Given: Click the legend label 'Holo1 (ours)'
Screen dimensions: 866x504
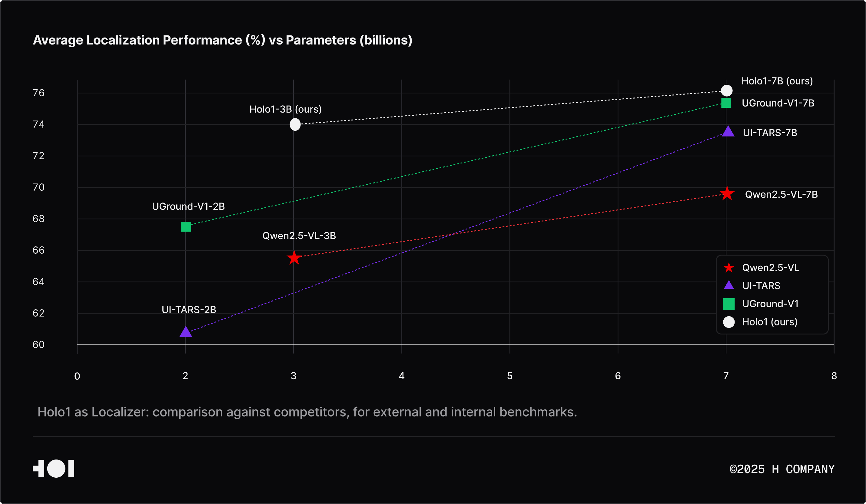Looking at the screenshot, I should click(x=769, y=322).
